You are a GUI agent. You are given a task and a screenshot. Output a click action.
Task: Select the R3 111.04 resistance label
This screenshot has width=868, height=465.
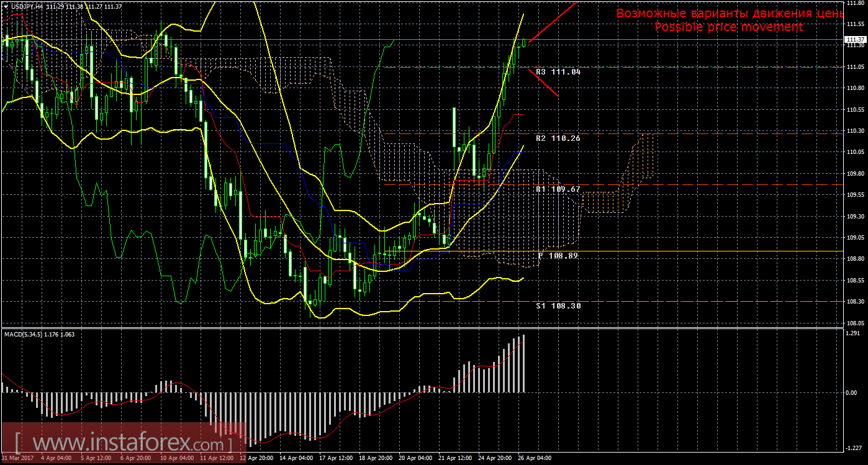pos(558,72)
